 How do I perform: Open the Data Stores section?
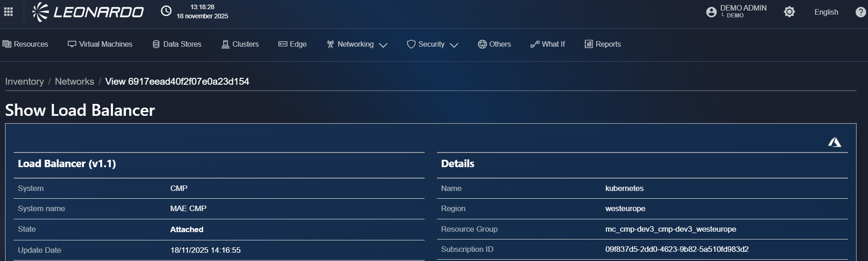pos(177,44)
